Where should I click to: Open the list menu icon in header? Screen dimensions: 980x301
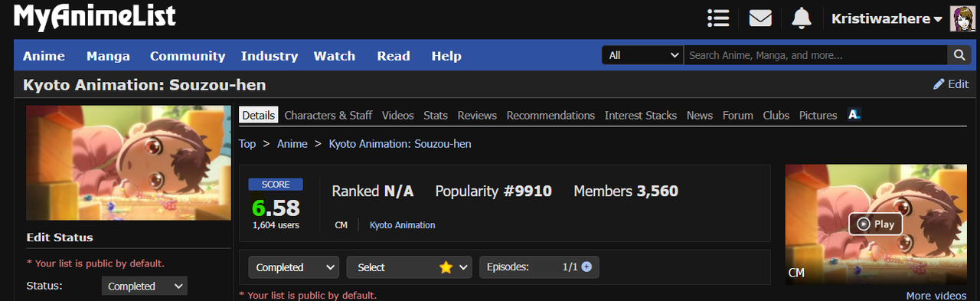click(x=718, y=18)
